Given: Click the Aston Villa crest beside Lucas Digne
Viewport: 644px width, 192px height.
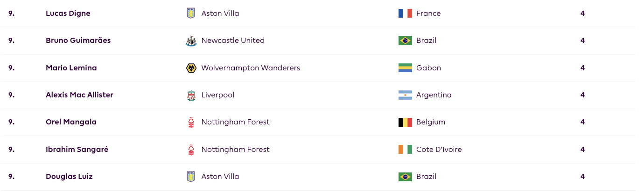Looking at the screenshot, I should coord(191,14).
